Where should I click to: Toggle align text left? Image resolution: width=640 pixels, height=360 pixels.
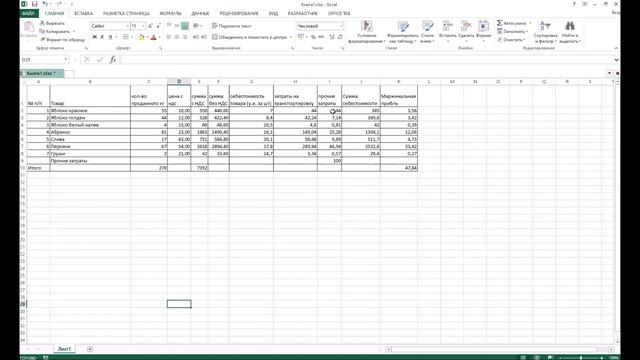pos(169,37)
